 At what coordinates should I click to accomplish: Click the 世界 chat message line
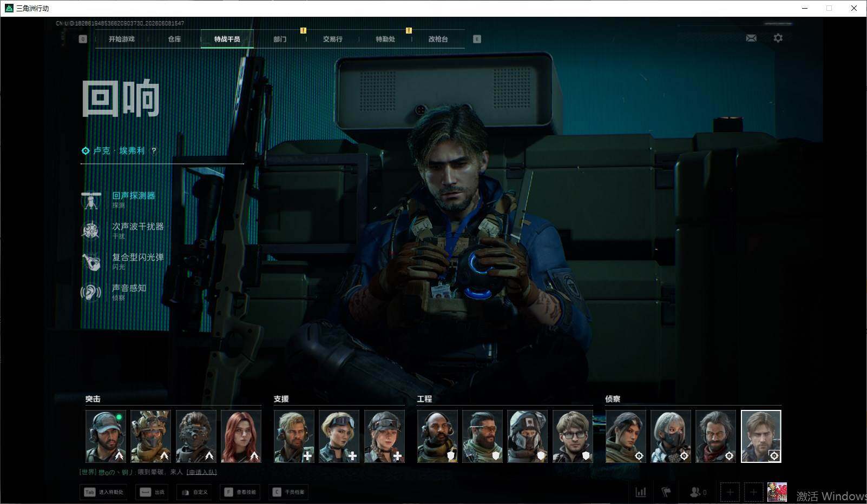point(148,472)
